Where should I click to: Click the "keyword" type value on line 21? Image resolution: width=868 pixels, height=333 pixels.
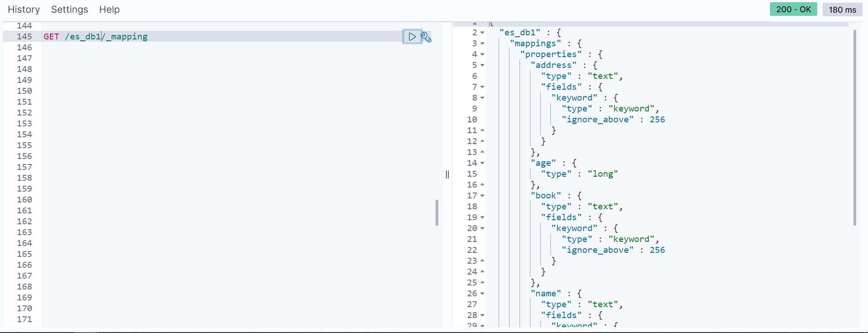pos(631,239)
